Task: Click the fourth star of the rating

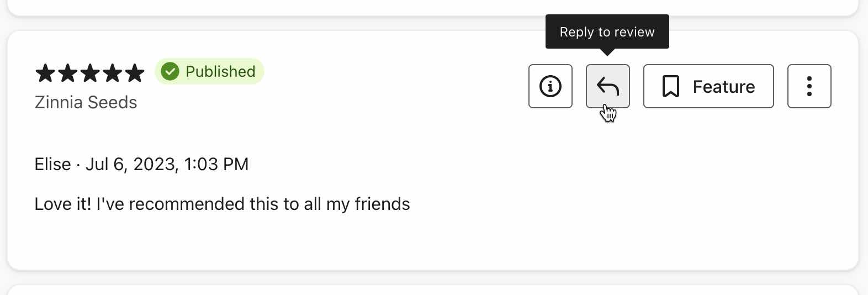Action: coord(112,73)
